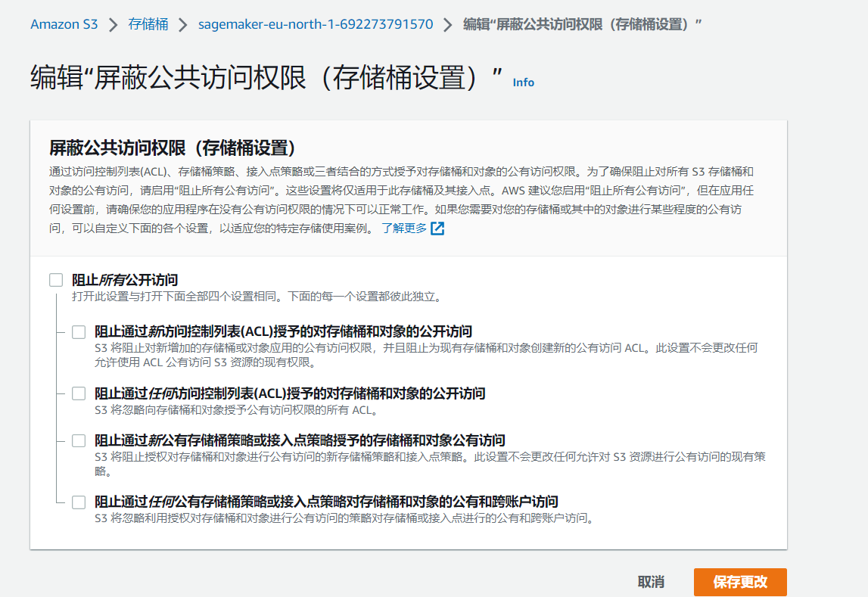Click the description 打开此设置与打开下面全部四个设置相同
Screen dimensions: 868x597
(257, 297)
